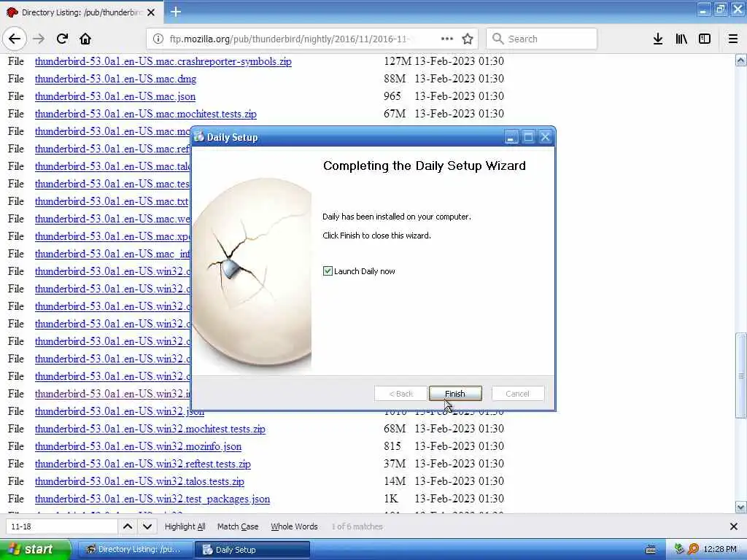
Task: Minimize the browser window
Action: coord(704,9)
